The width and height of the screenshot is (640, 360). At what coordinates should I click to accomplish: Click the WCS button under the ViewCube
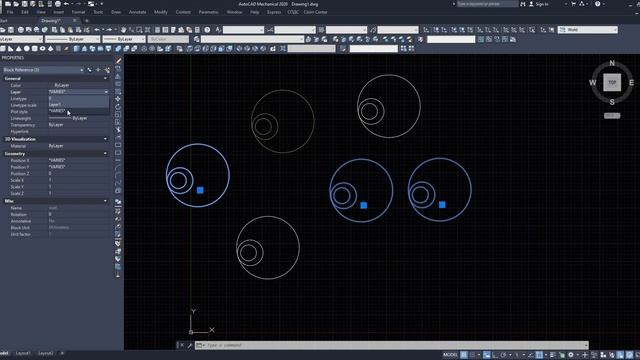tap(612, 116)
